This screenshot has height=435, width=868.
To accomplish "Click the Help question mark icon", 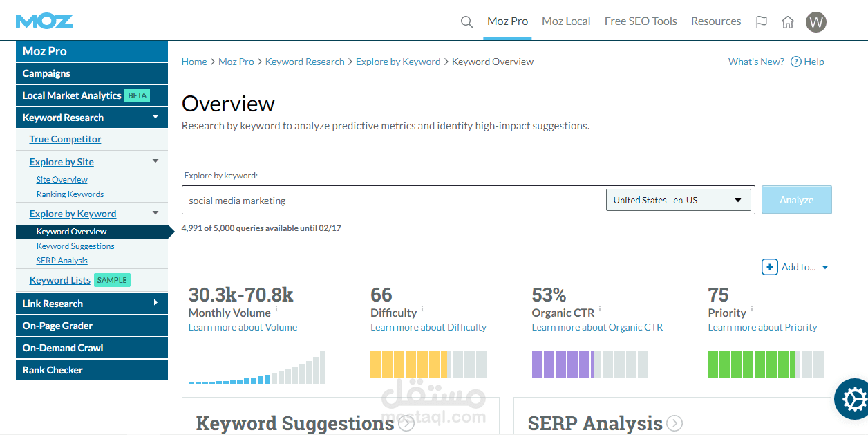I will click(x=795, y=62).
